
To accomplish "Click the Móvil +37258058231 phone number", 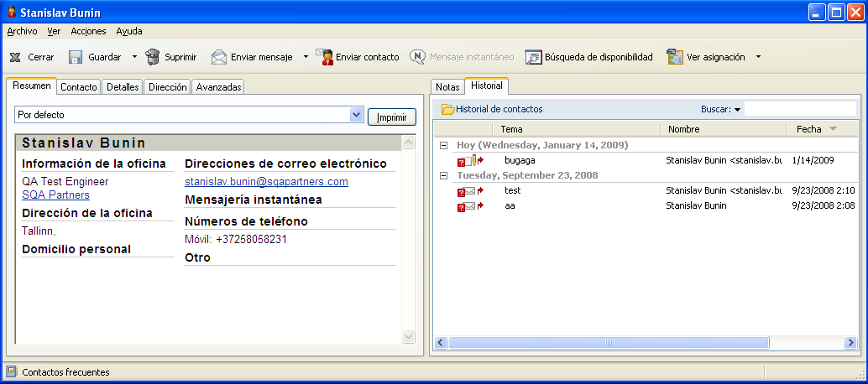I will tap(236, 240).
